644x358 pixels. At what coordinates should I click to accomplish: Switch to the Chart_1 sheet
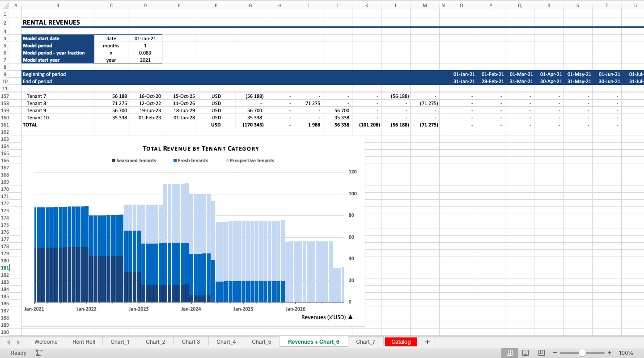point(120,342)
